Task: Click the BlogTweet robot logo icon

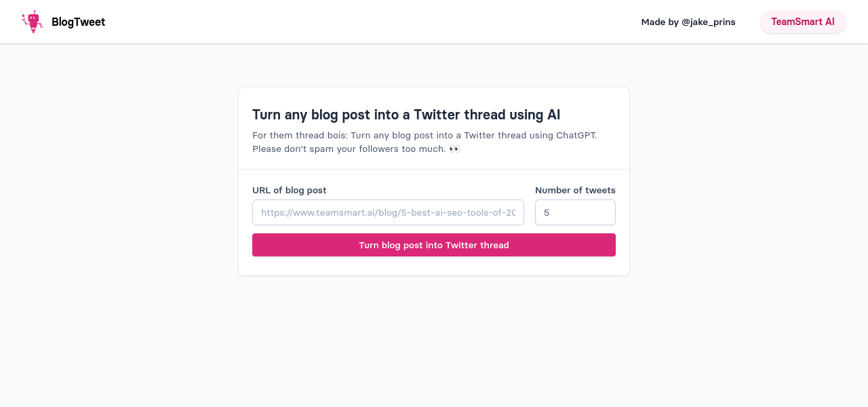Action: tap(32, 22)
